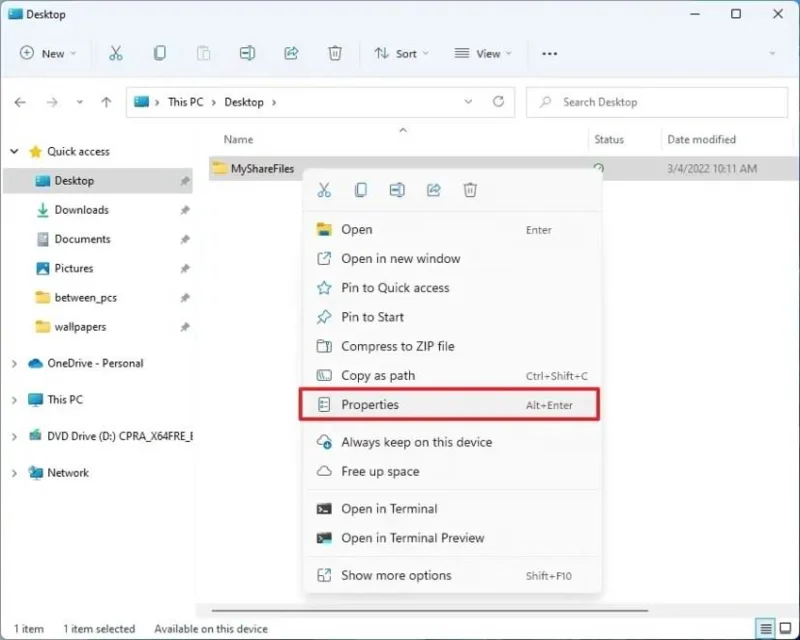
Task: Click the Rename icon in the toolbar
Action: click(247, 53)
